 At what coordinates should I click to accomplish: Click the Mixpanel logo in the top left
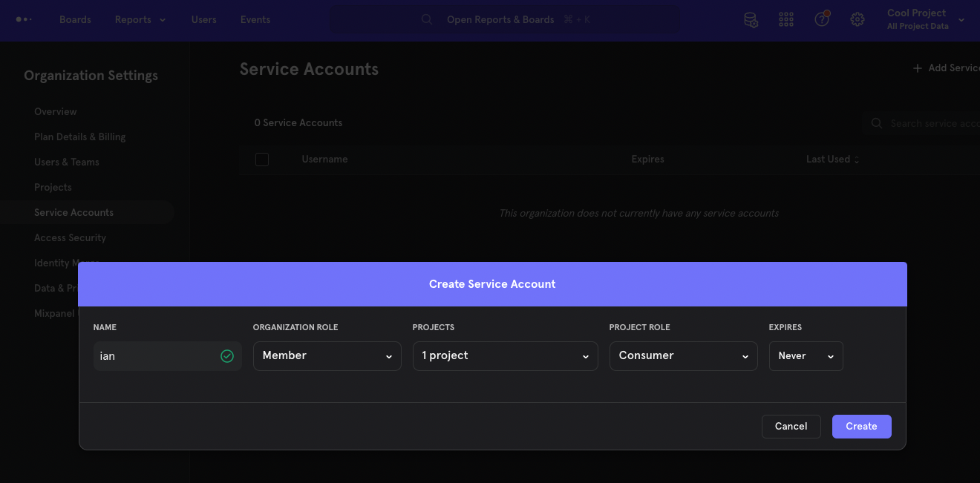tap(23, 18)
